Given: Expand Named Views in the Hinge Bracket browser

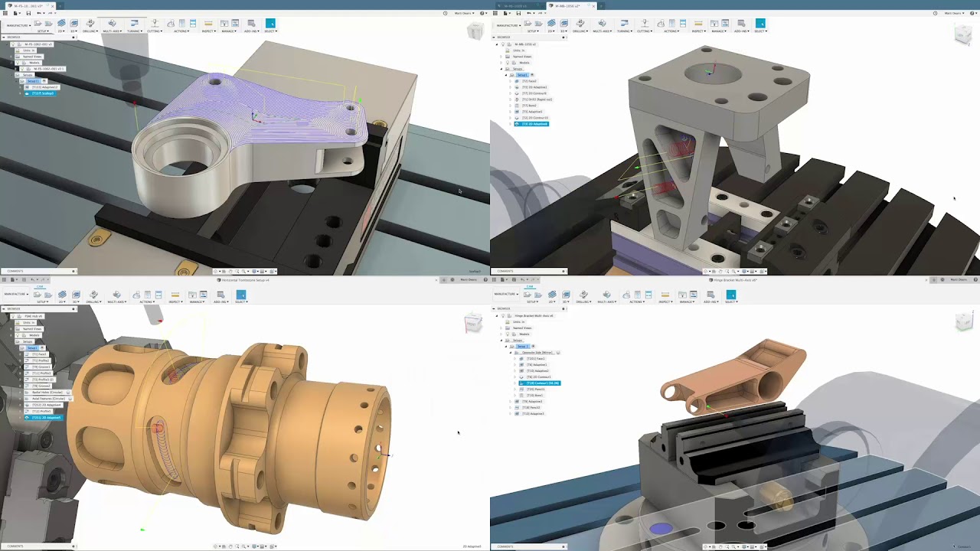Looking at the screenshot, I should pyautogui.click(x=501, y=328).
